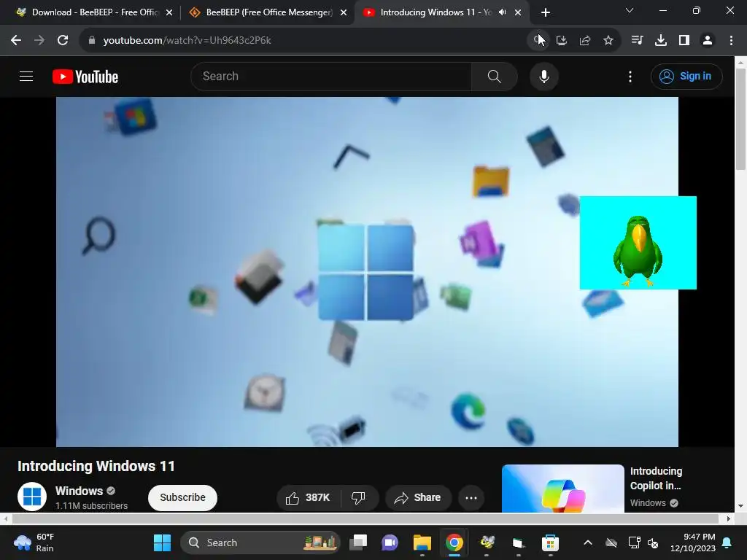The width and height of the screenshot is (747, 560).
Task: Mute the tab via speaker icon
Action: click(502, 12)
